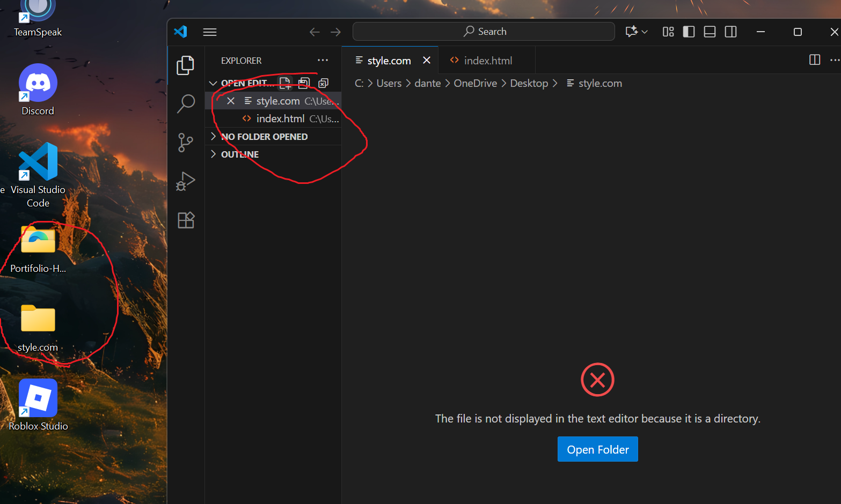This screenshot has height=504, width=841.
Task: Click the Split Editor Right icon
Action: [x=815, y=60]
